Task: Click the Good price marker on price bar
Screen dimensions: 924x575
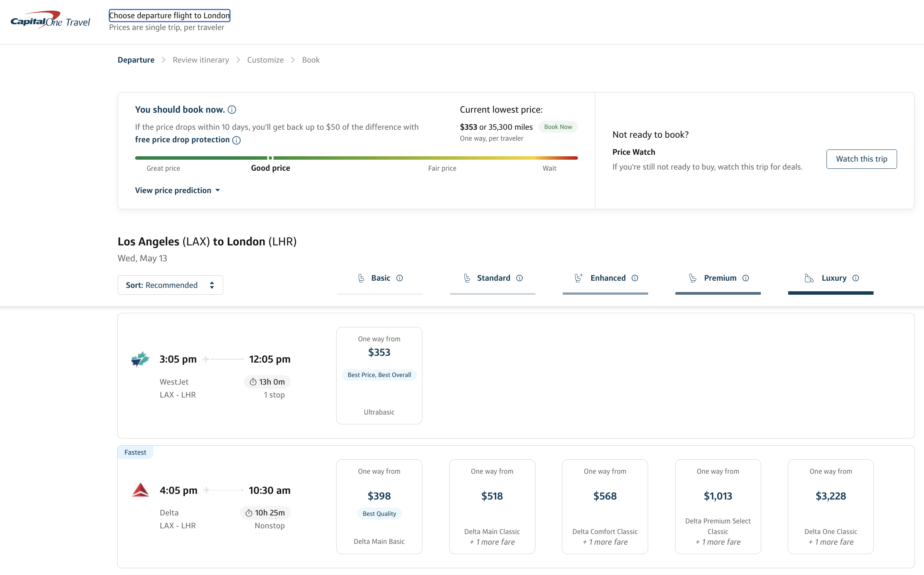Action: point(270,158)
